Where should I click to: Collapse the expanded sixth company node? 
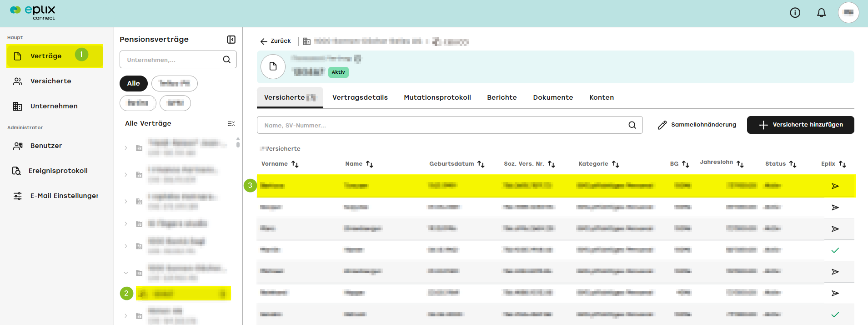point(126,273)
